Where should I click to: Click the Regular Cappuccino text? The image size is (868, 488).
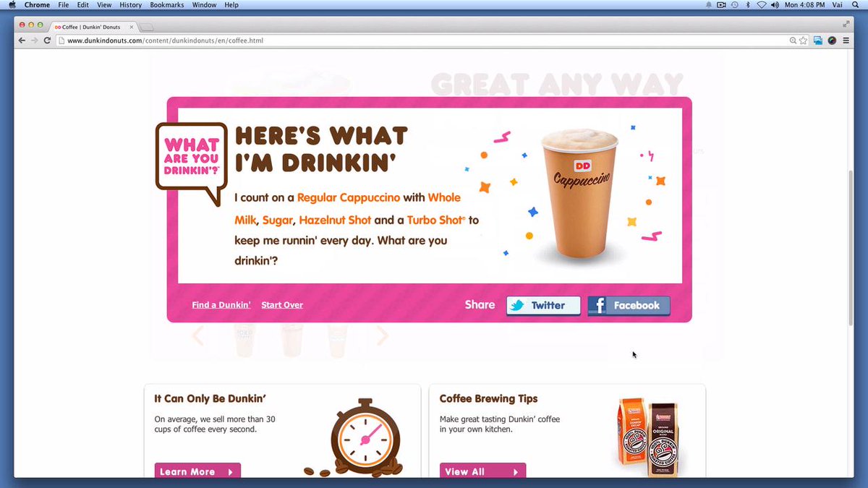coord(349,197)
